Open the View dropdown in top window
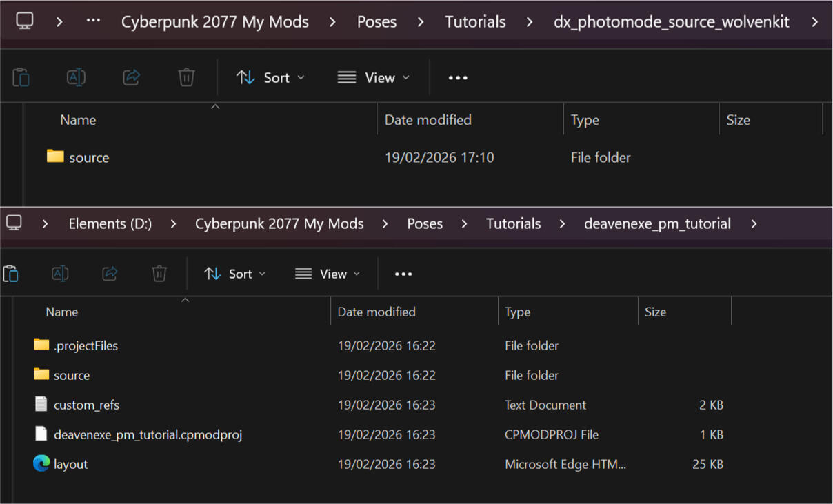The image size is (833, 504). 373,77
